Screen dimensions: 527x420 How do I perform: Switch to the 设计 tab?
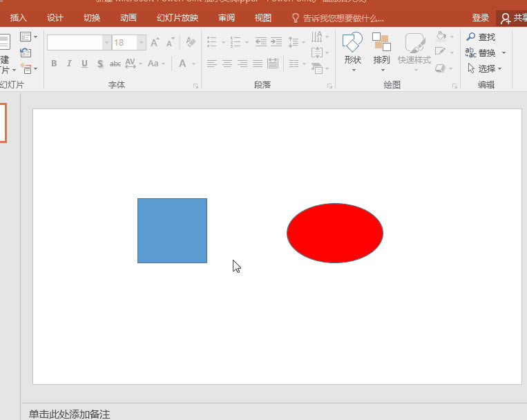pos(55,18)
